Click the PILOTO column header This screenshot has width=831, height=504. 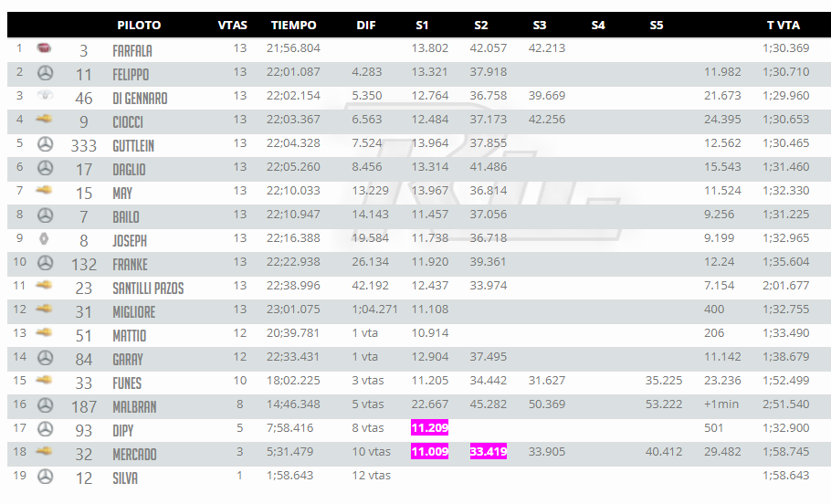click(x=139, y=25)
